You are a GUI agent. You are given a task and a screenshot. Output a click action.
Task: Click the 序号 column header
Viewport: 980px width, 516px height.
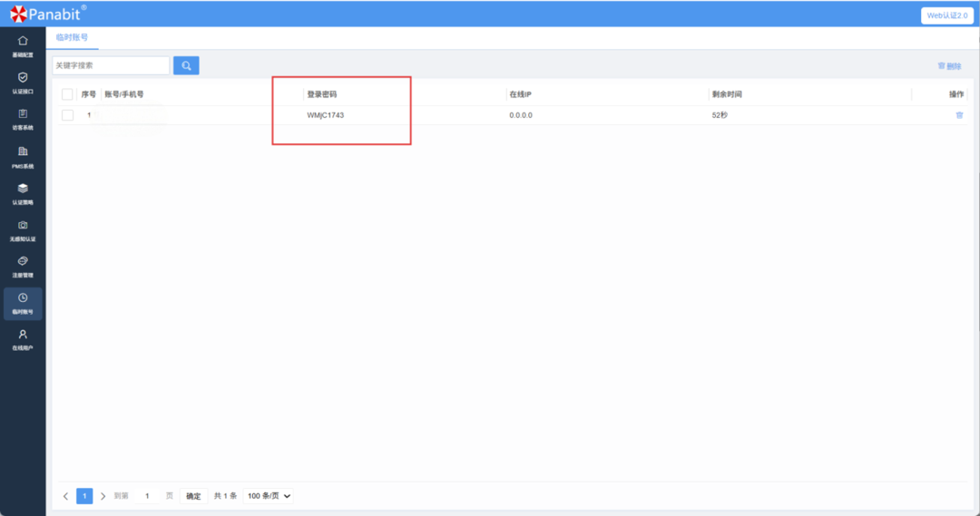(x=88, y=94)
